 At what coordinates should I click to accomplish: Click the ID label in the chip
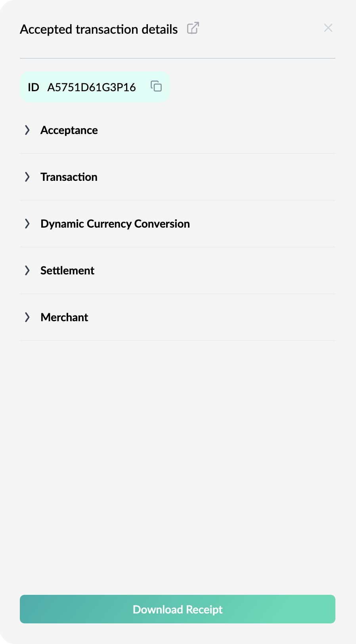coord(33,87)
